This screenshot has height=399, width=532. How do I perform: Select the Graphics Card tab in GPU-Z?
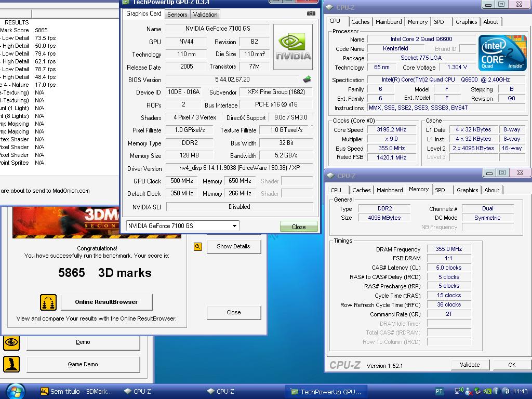click(143, 14)
